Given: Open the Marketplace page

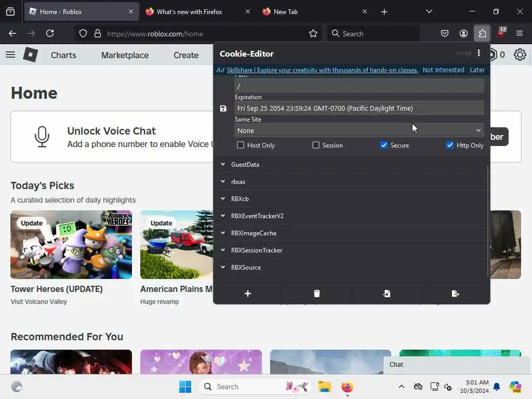Looking at the screenshot, I should pos(125,55).
